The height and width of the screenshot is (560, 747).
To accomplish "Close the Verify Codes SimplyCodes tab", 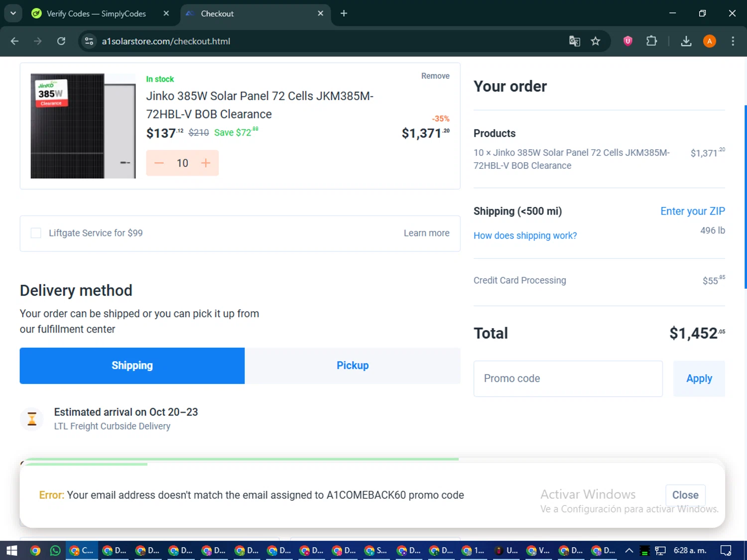I will coord(166,13).
